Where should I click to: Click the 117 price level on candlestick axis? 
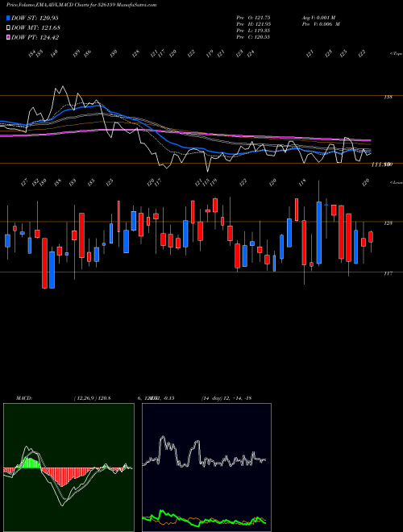[388, 273]
